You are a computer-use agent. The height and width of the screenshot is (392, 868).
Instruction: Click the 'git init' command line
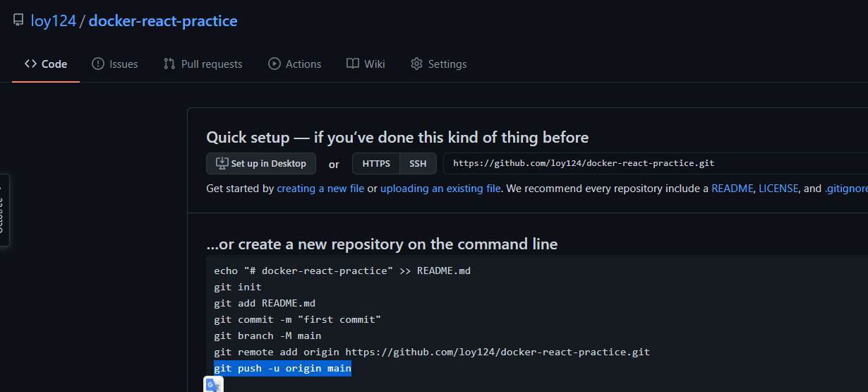coord(238,287)
